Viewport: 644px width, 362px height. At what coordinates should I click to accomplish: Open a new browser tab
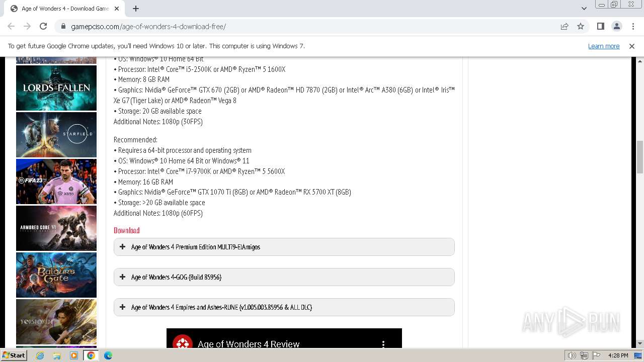pyautogui.click(x=136, y=9)
